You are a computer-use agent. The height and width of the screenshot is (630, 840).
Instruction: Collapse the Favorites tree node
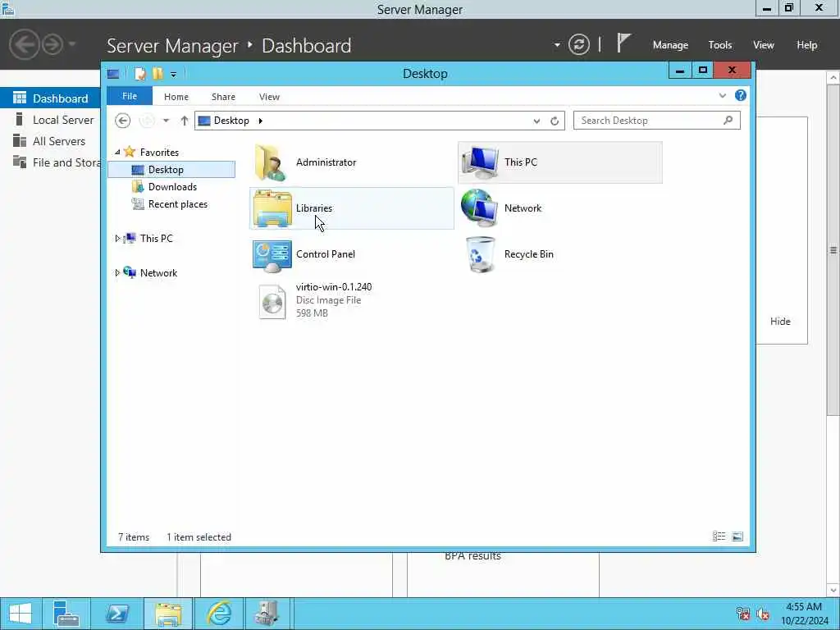[x=117, y=152]
